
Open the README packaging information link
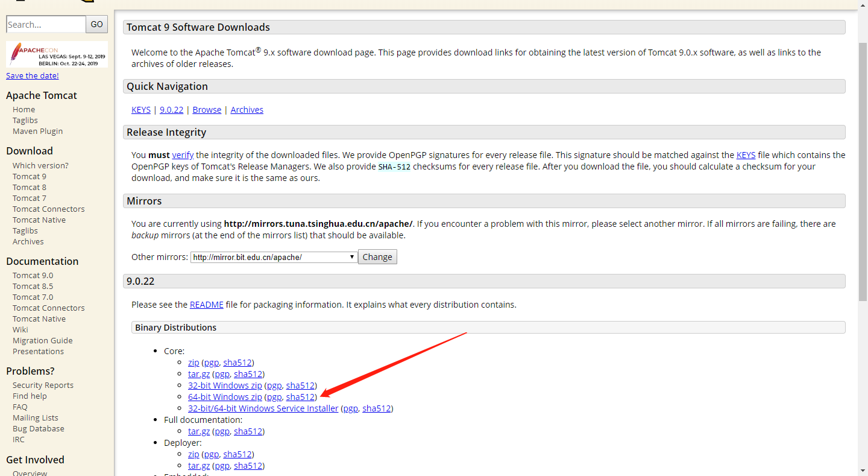[206, 304]
